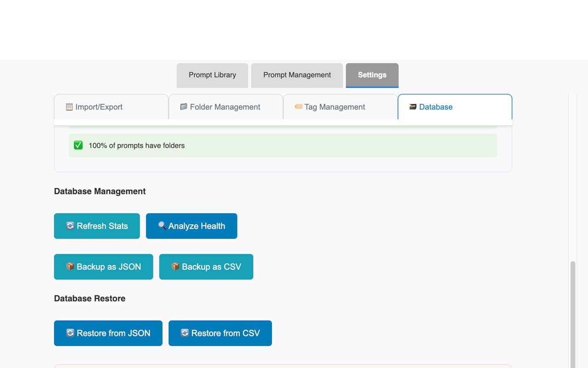Image resolution: width=588 pixels, height=368 pixels.
Task: Click the folder icon on Folder Management tab
Action: (x=184, y=107)
